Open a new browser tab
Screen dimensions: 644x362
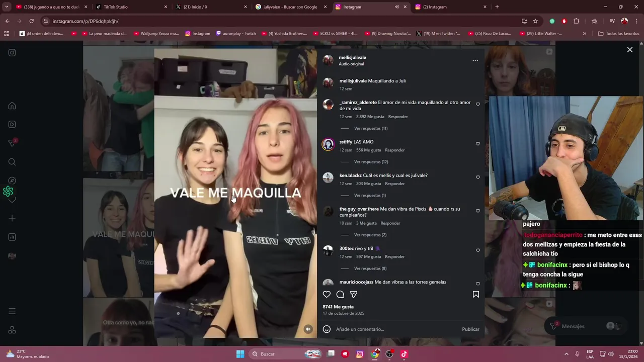click(x=497, y=7)
